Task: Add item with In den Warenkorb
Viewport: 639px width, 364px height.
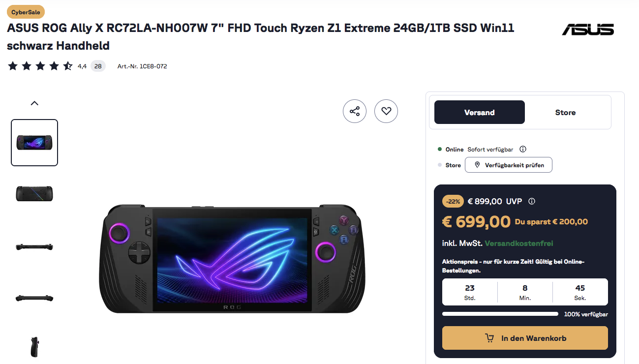Action: pos(525,338)
